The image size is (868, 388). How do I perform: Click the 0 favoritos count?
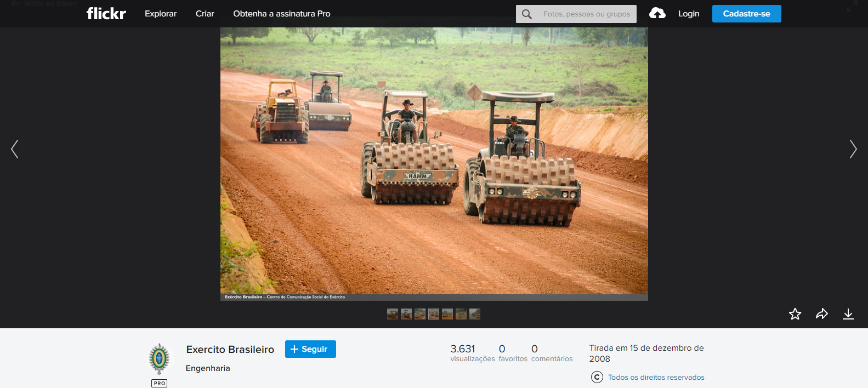click(513, 353)
